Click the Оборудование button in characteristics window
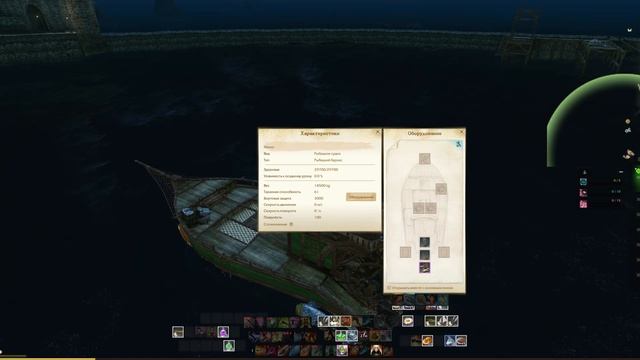 coord(361,197)
